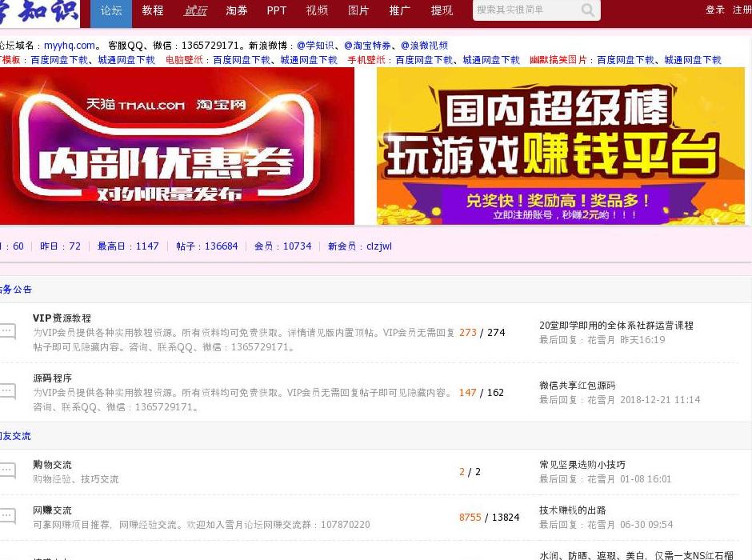This screenshot has width=752, height=560.
Task: Click the 注册 link
Action: (x=742, y=10)
